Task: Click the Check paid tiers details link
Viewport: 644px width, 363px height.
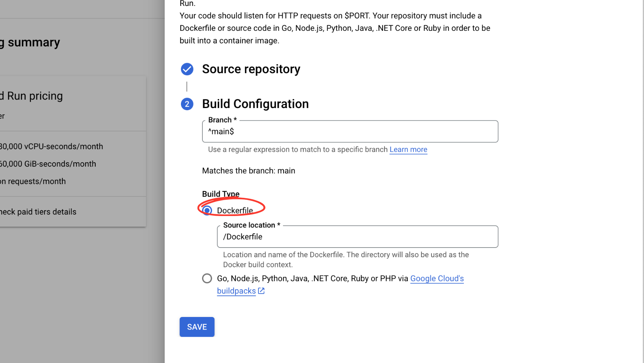Action: tap(39, 212)
